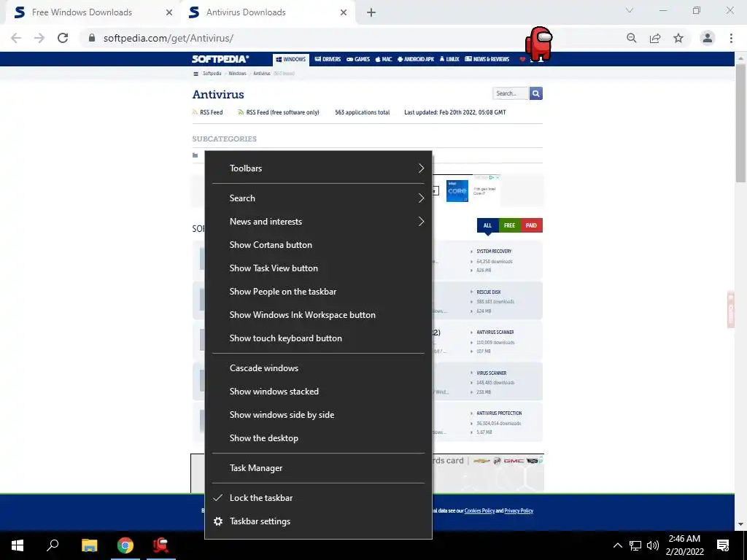Click the Softpedia logo

[x=220, y=59]
